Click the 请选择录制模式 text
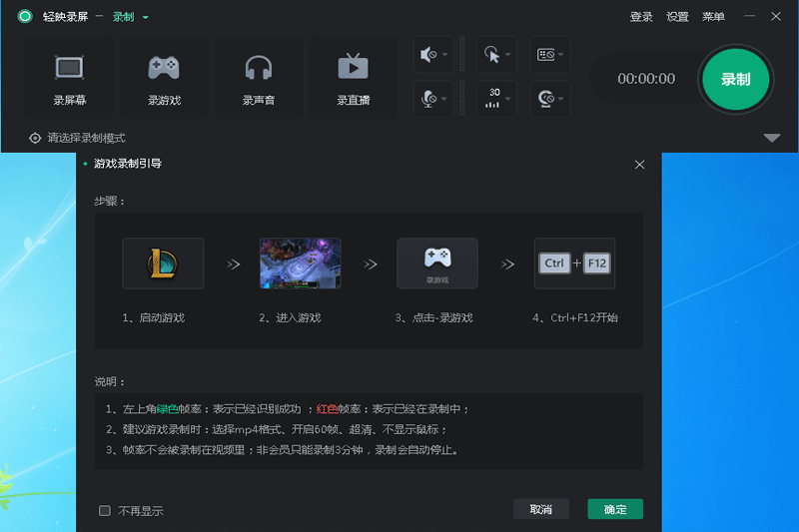This screenshot has height=532, width=799. click(x=86, y=138)
